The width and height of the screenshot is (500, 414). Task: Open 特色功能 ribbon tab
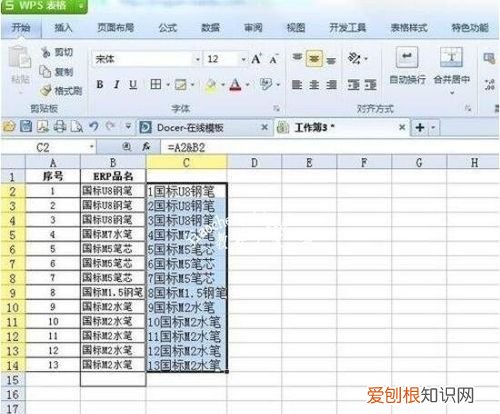470,28
